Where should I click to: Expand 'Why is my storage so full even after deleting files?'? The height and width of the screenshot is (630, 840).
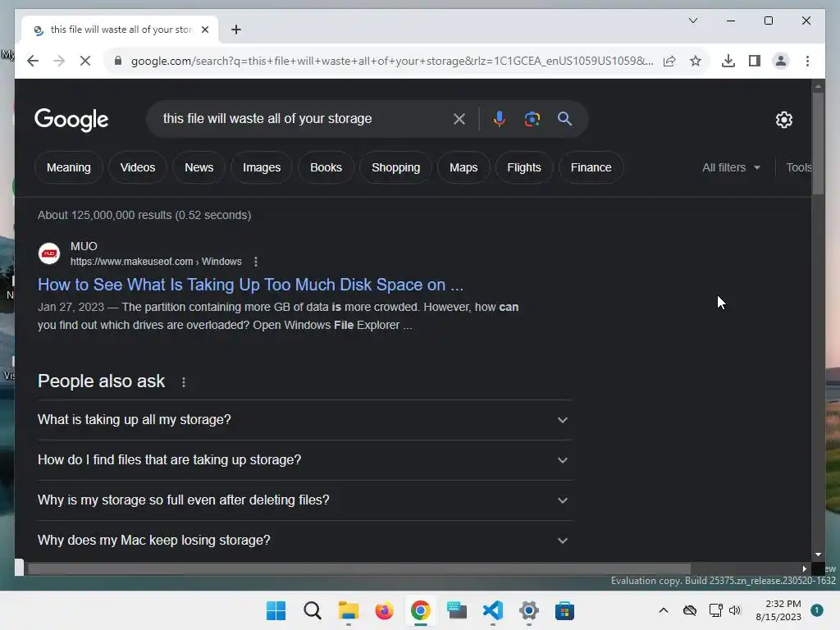pyautogui.click(x=304, y=500)
